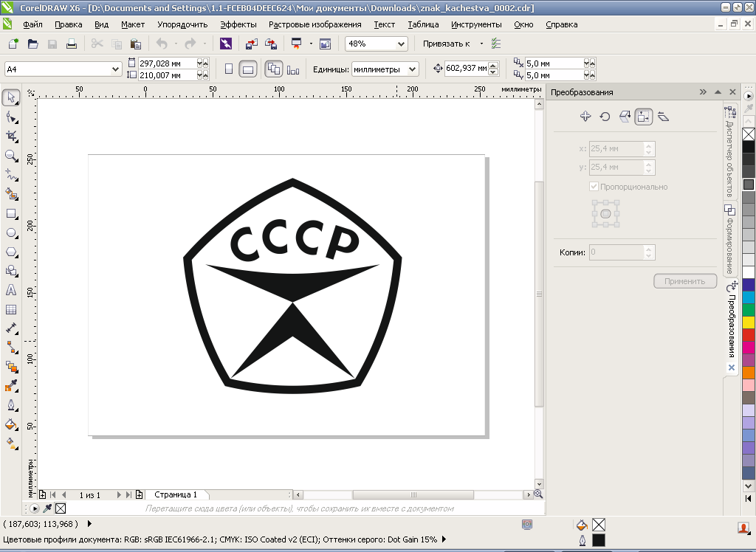This screenshot has width=756, height=552.
Task: Open the Инструменты menu
Action: tap(476, 24)
